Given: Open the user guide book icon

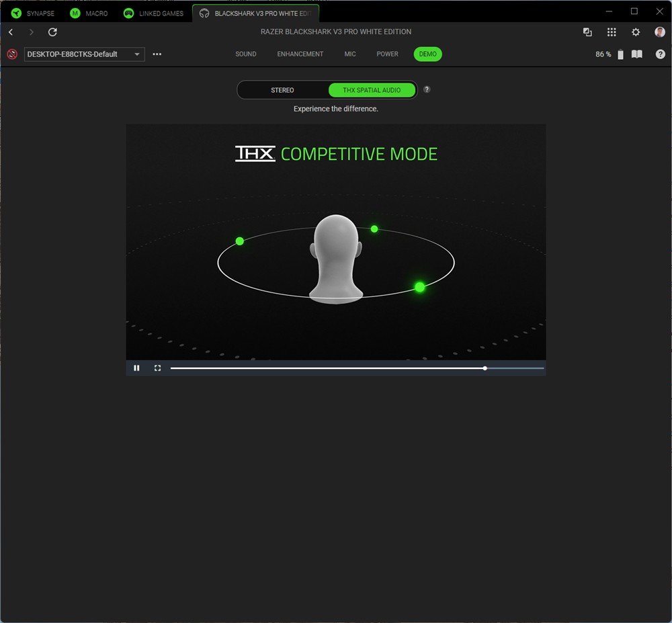Looking at the screenshot, I should tap(637, 54).
